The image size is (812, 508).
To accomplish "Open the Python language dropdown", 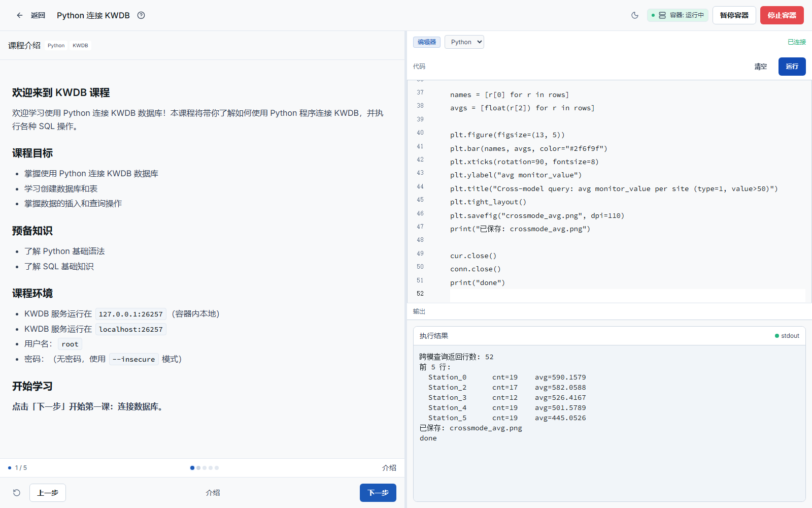I will pos(464,42).
